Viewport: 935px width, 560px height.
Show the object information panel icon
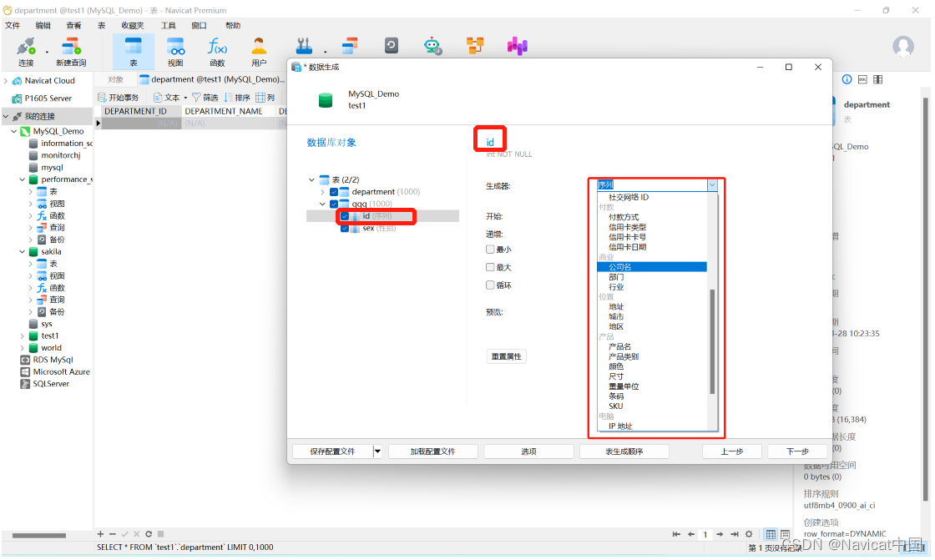[x=847, y=79]
